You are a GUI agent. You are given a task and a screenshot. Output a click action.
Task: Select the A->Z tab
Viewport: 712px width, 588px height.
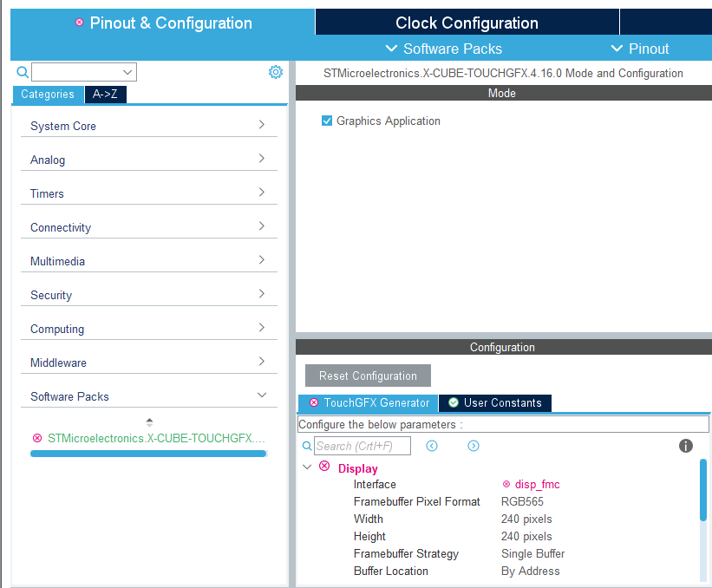[105, 94]
